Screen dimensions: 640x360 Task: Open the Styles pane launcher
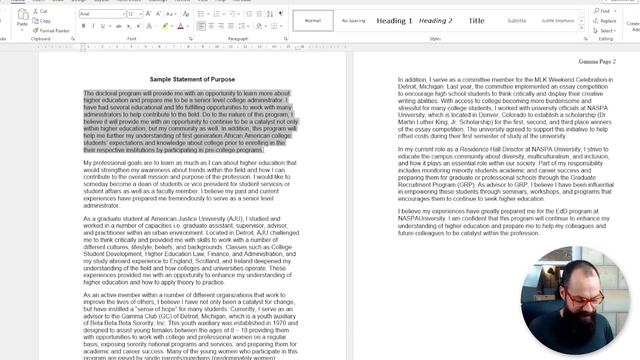click(x=585, y=39)
